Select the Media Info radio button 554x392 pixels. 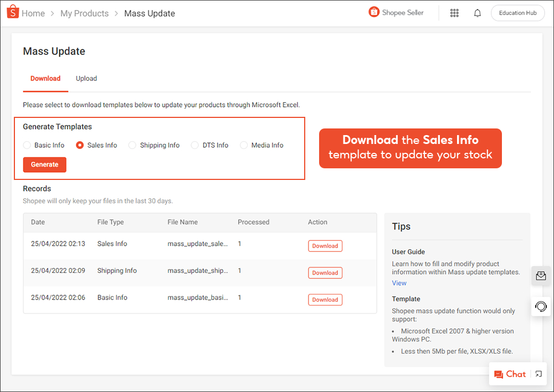click(x=244, y=145)
